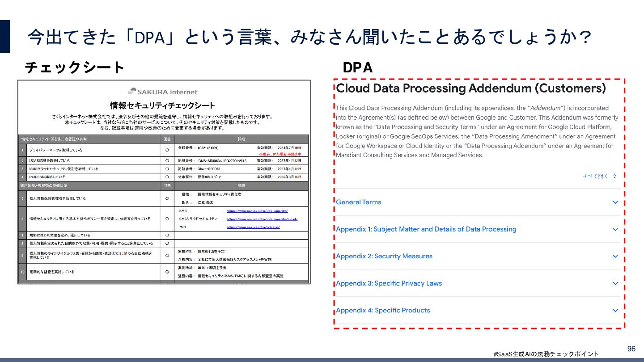Click the circle mark in row 7, 規格に準じた文書
The image size is (644, 362).
167,235
